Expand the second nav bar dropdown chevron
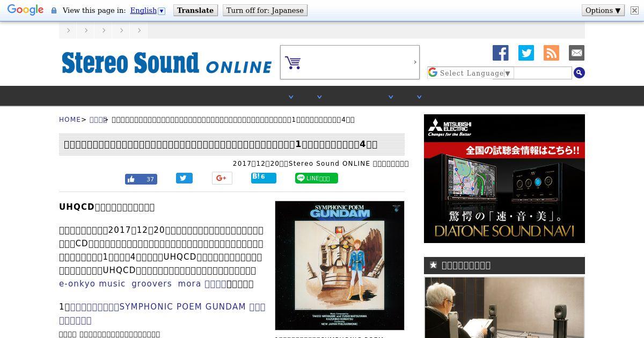644x338 pixels. pyautogui.click(x=319, y=97)
